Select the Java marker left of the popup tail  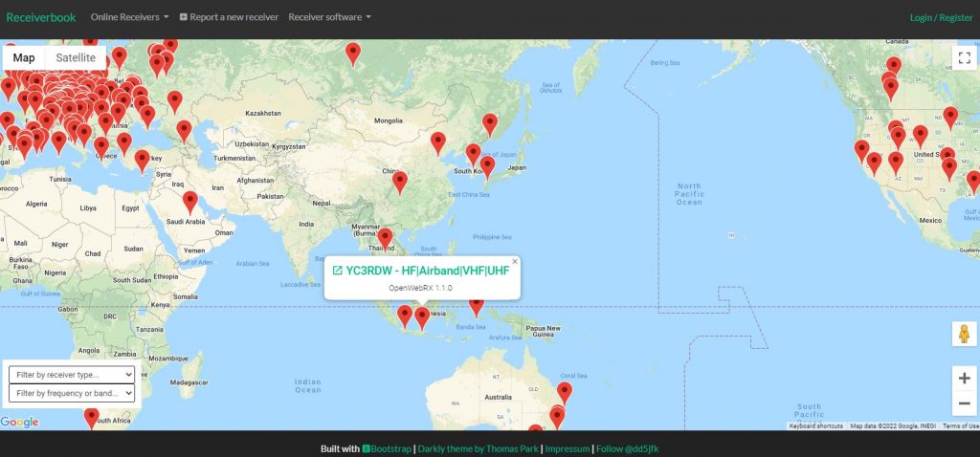click(405, 316)
